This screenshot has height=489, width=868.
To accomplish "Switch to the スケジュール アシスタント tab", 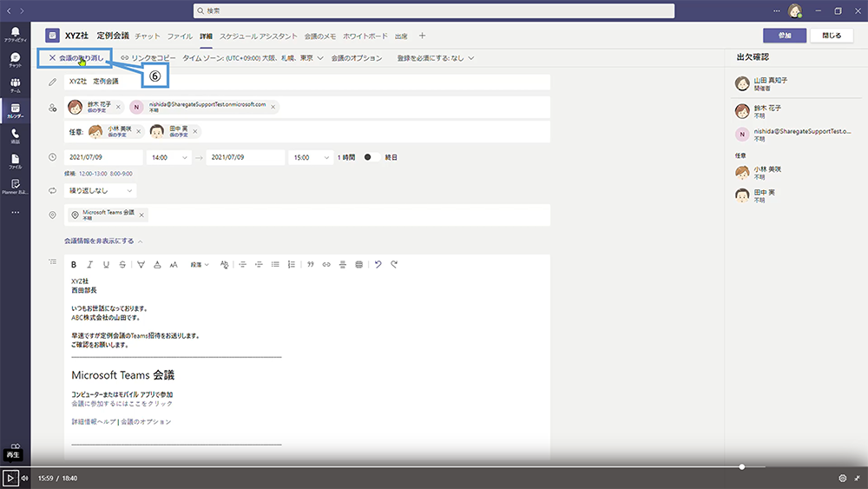I will tap(259, 36).
